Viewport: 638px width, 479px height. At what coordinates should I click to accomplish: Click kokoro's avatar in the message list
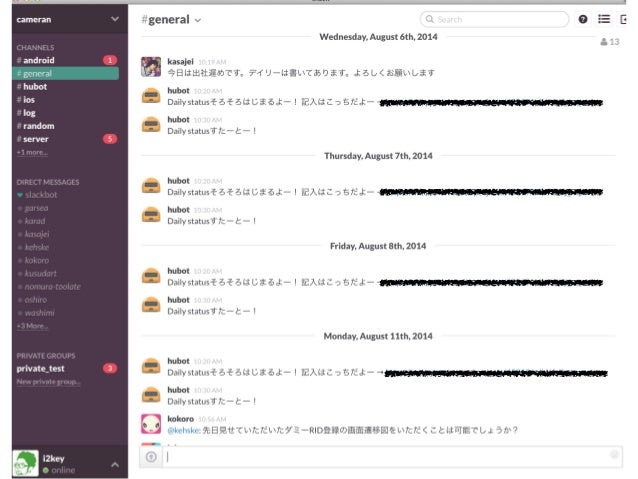[x=151, y=424]
